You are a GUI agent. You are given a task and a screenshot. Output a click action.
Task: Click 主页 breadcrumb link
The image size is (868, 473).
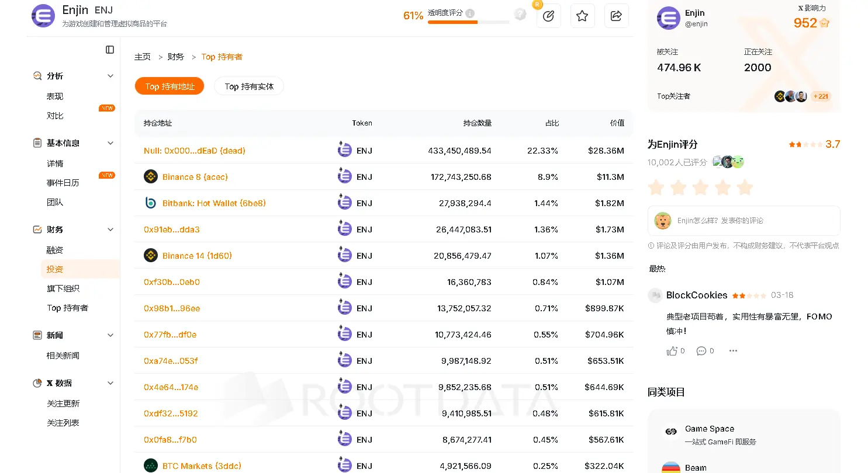click(143, 57)
